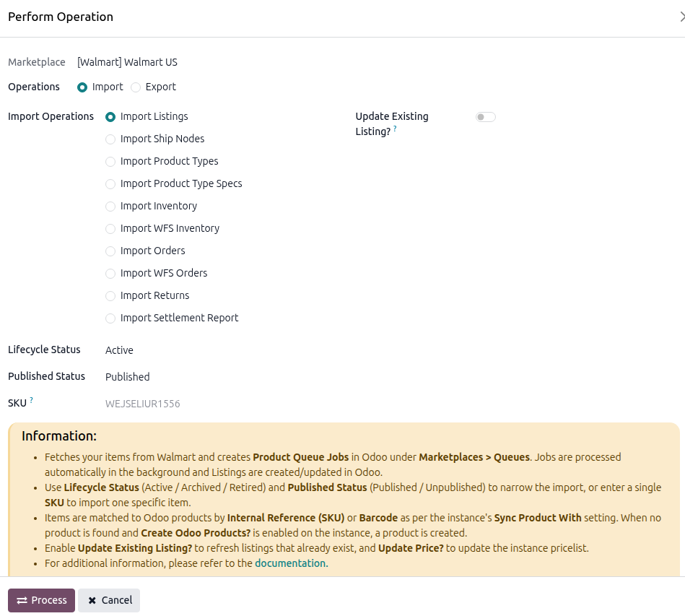
Task: Click the Import Operations label
Action: click(x=51, y=116)
